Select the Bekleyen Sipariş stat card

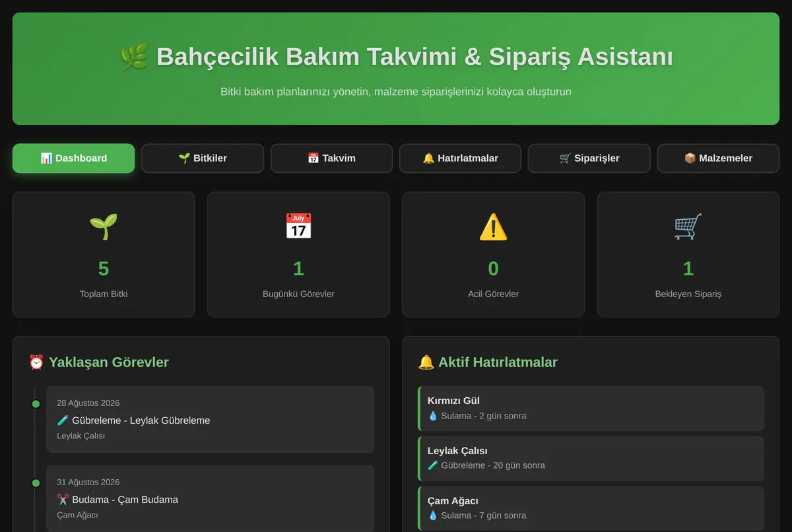pos(688,255)
